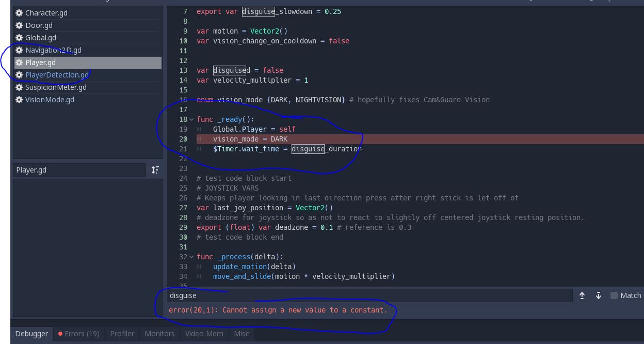Open Profiler tab
The image size is (644, 344).
pos(122,334)
